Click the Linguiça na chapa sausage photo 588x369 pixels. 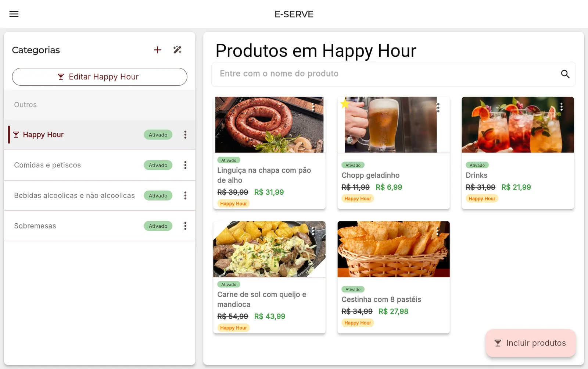point(269,125)
